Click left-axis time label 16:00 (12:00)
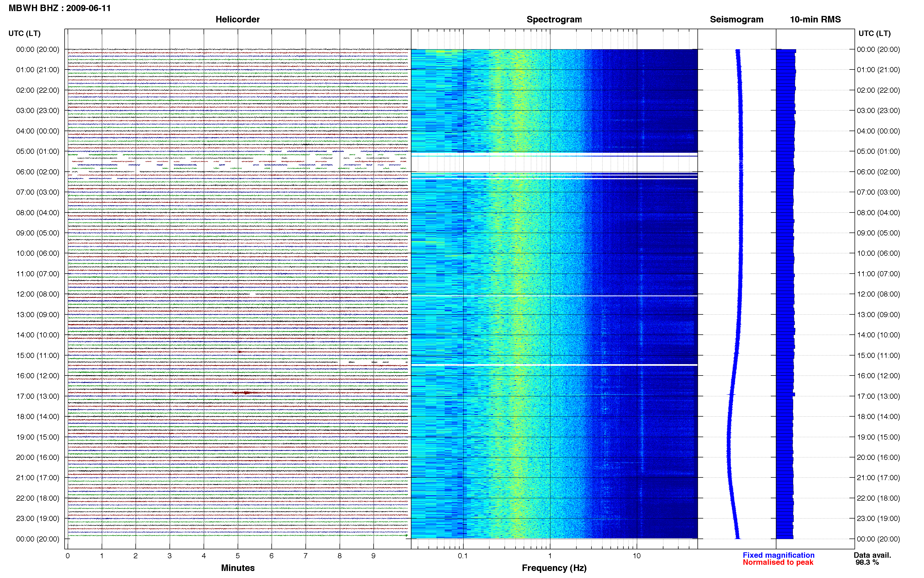 38,376
